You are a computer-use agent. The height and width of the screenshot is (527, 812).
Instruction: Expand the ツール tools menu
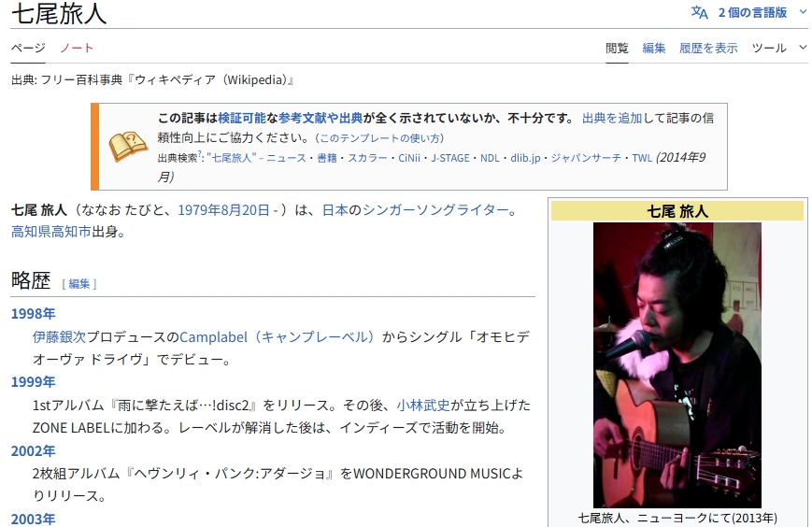[779, 49]
